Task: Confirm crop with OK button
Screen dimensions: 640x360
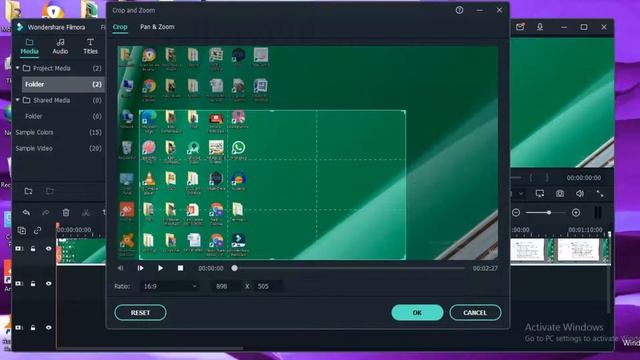Action: point(417,313)
